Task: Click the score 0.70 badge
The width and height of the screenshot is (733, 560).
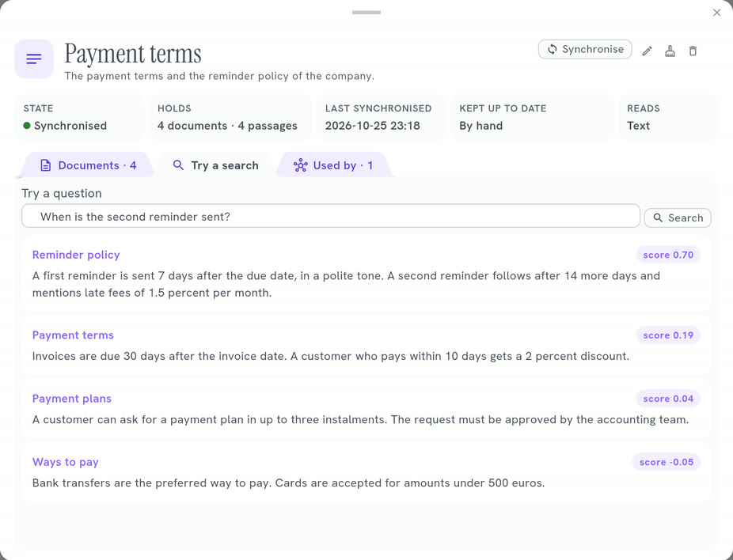Action: click(x=668, y=255)
